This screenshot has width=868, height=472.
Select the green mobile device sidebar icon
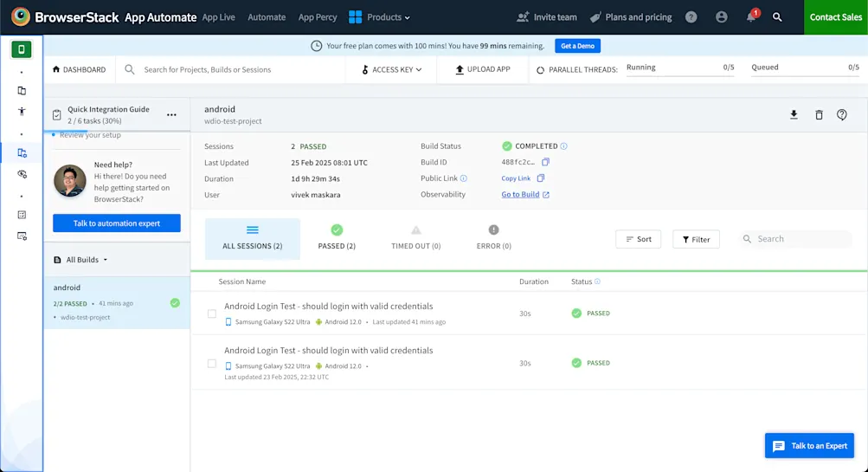[x=22, y=49]
